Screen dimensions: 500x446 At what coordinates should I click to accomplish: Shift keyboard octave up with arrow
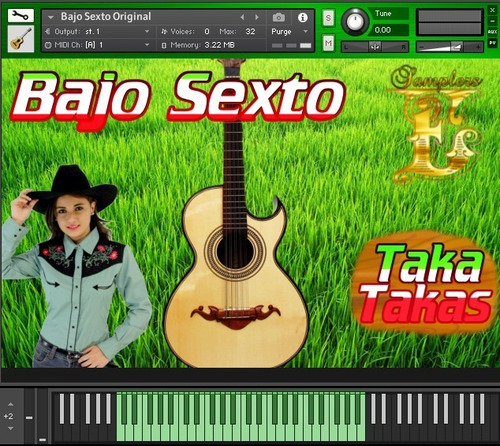[10, 404]
